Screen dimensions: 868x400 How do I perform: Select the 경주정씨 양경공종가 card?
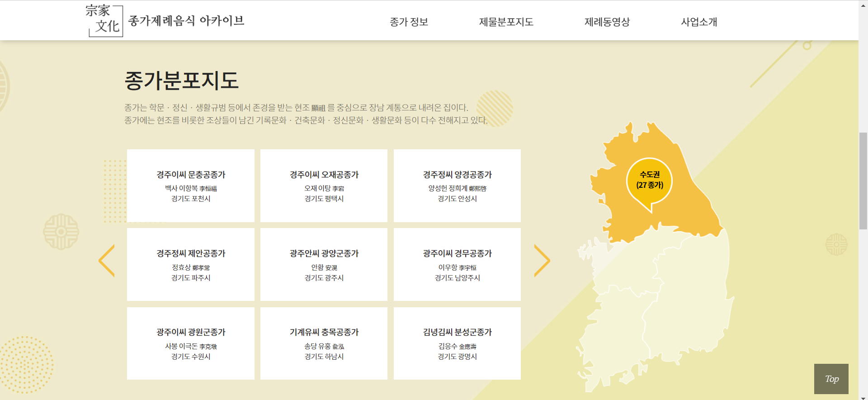pyautogui.click(x=457, y=186)
